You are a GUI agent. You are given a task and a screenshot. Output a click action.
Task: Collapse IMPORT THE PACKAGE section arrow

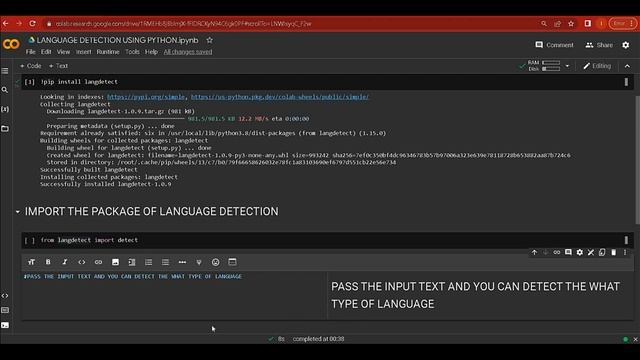[18, 211]
